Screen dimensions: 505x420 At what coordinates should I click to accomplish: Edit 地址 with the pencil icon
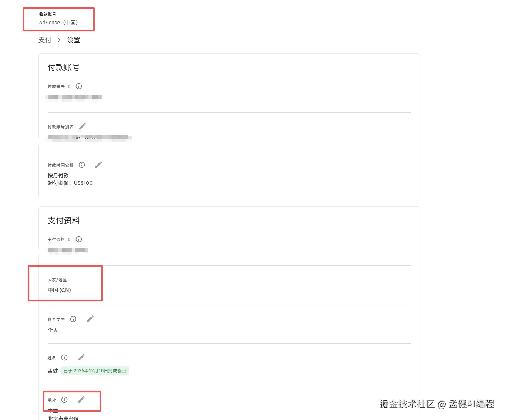tap(81, 399)
